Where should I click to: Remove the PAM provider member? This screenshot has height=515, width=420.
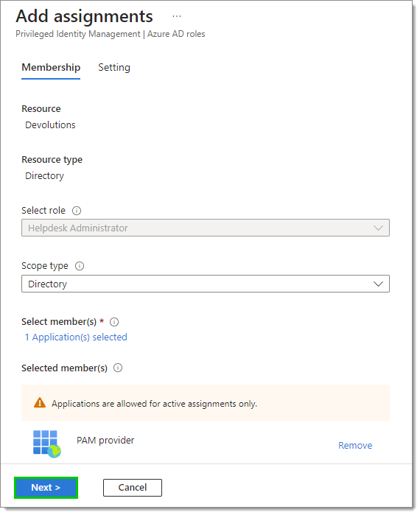tap(355, 446)
